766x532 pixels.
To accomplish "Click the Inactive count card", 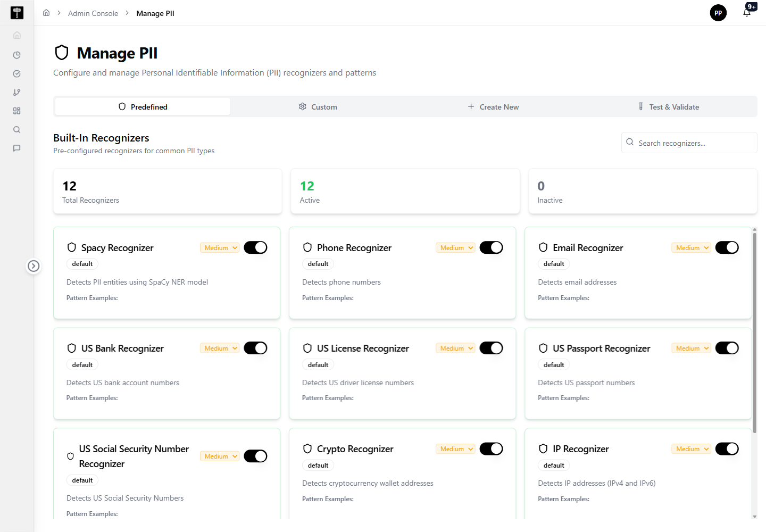I will coord(643,192).
